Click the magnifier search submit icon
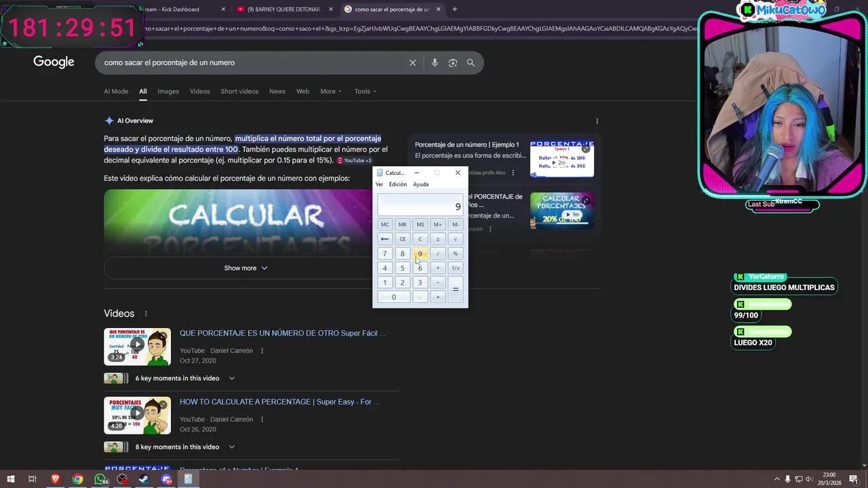 pos(471,62)
